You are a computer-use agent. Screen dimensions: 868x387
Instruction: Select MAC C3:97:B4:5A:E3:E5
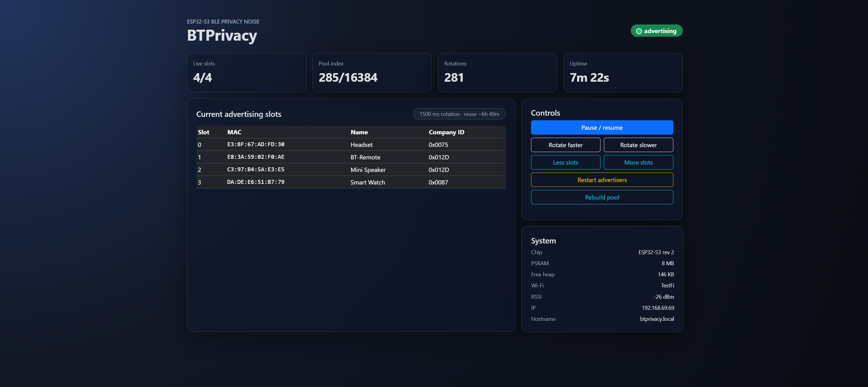pyautogui.click(x=256, y=169)
